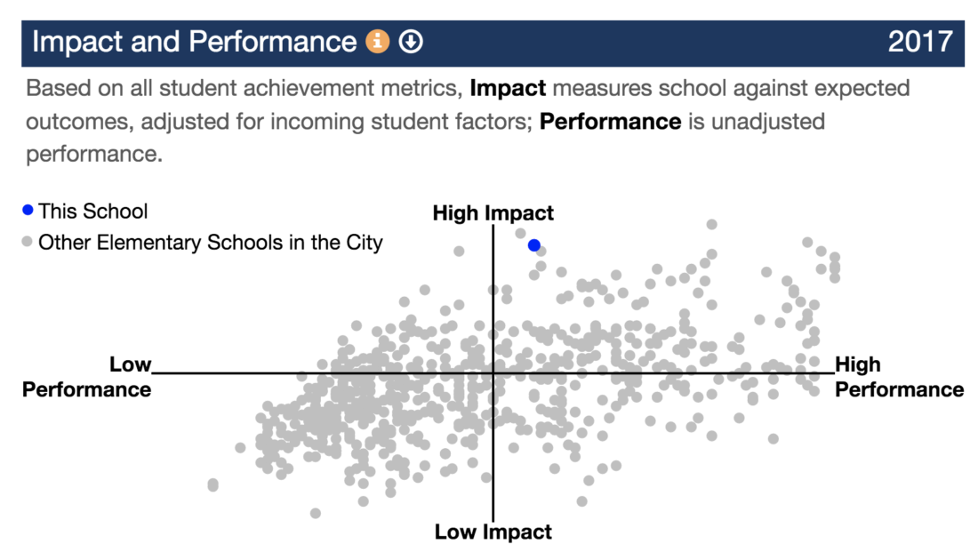Click the bold "Performance" term in description

point(610,120)
